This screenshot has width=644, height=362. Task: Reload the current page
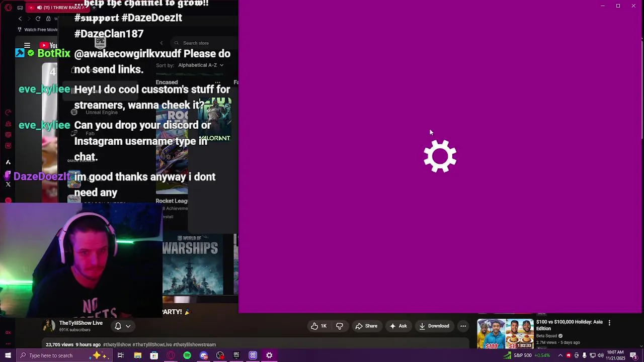coord(38,19)
